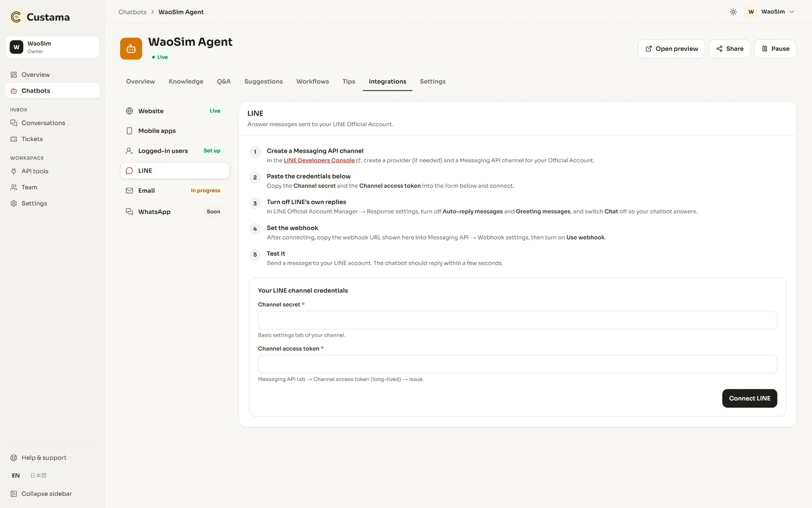
Task: Click the Channel access token input field
Action: 517,364
